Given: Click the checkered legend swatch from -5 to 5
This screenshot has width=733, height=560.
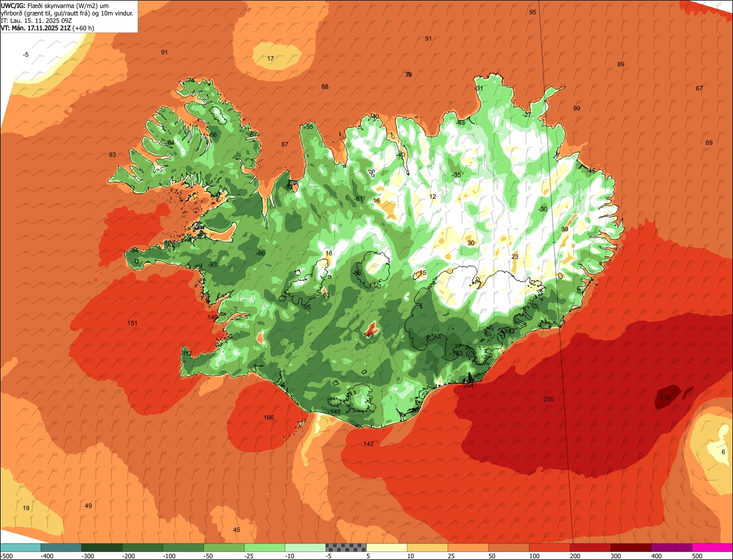Looking at the screenshot, I should pyautogui.click(x=345, y=547).
